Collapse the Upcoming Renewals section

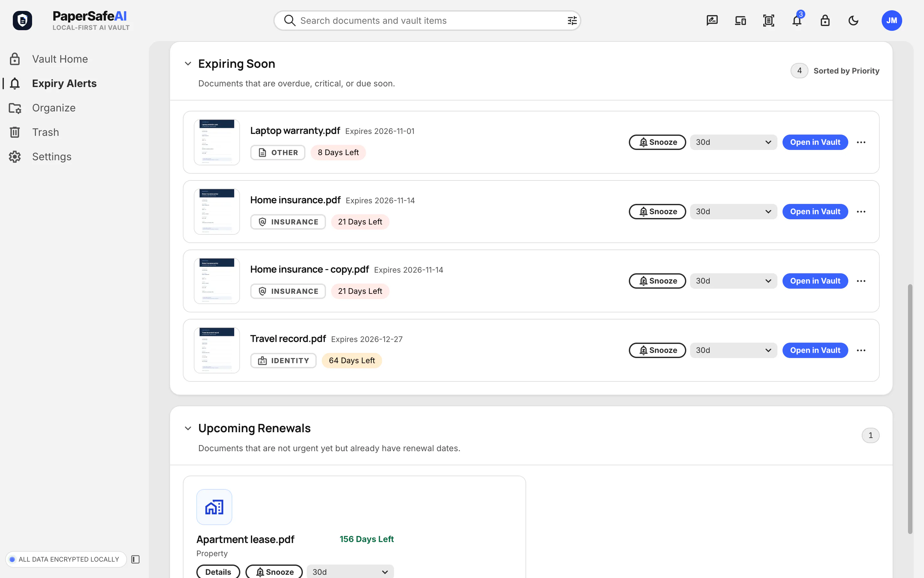click(x=188, y=428)
